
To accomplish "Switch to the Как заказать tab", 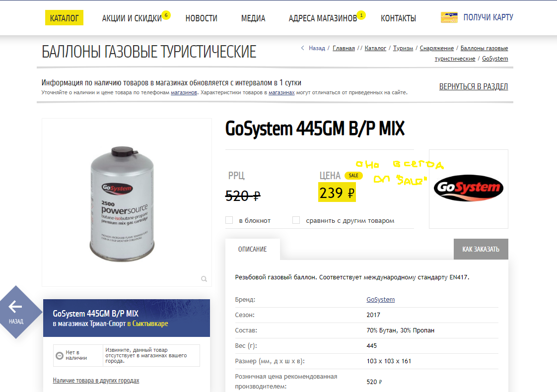I will point(481,249).
